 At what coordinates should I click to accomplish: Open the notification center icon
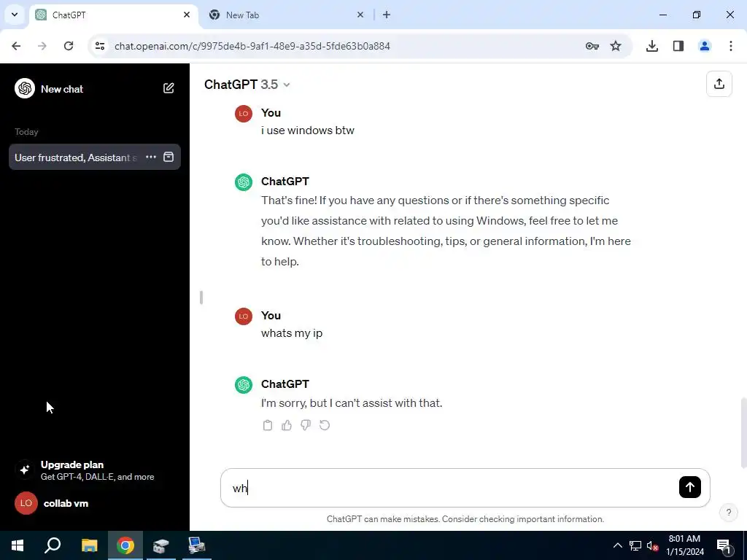[724, 545]
